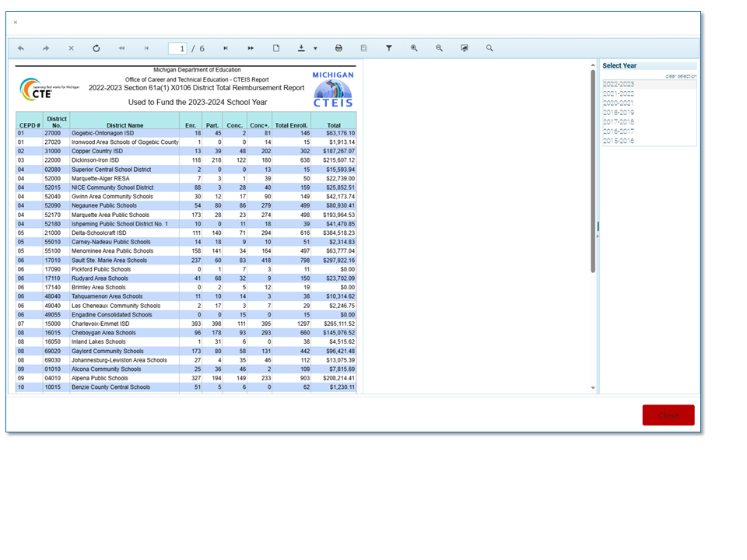Screen dimensions: 747x560
Task: Select year 2021-2022 in the list
Action: pyautogui.click(x=619, y=93)
